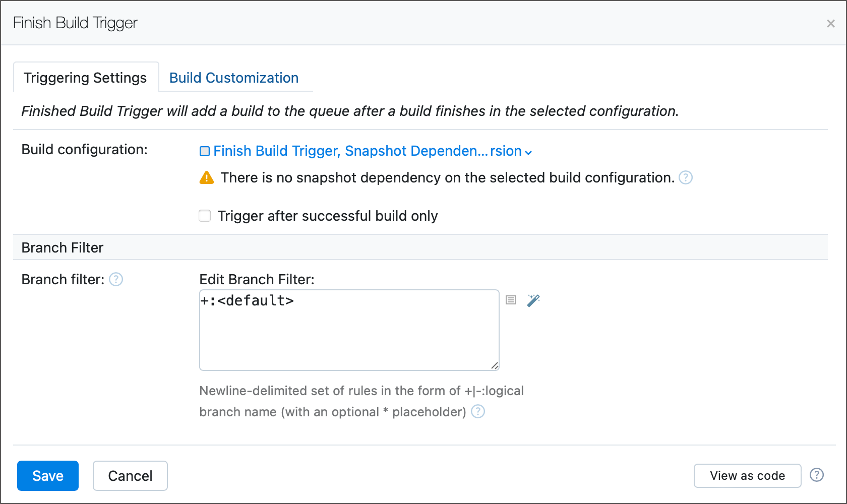Viewport: 847px width, 504px height.
Task: Enable Trigger after successful build only checkbox
Action: pos(205,216)
